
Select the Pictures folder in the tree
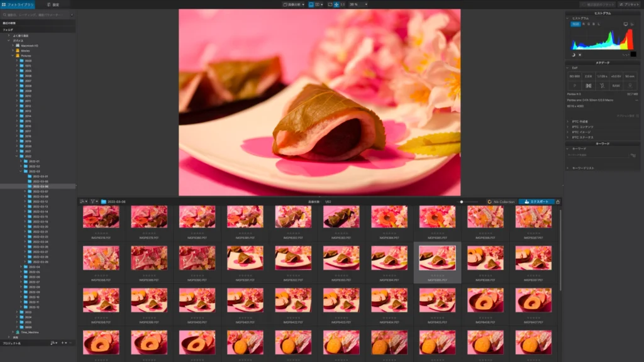pos(26,55)
